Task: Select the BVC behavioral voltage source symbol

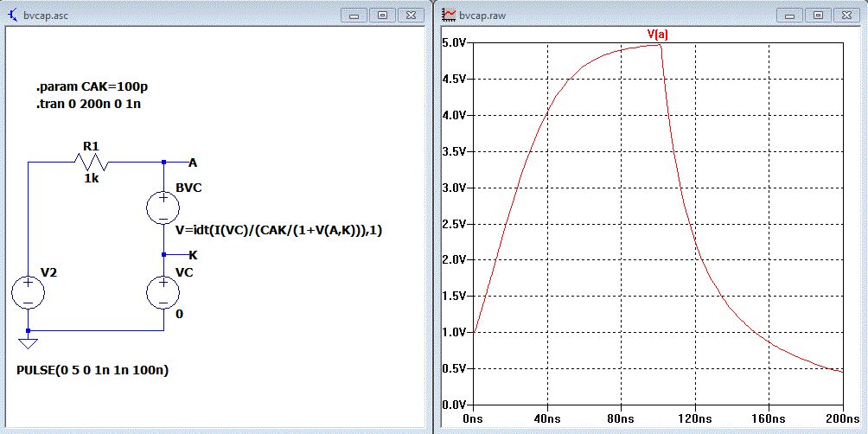Action: (163, 208)
